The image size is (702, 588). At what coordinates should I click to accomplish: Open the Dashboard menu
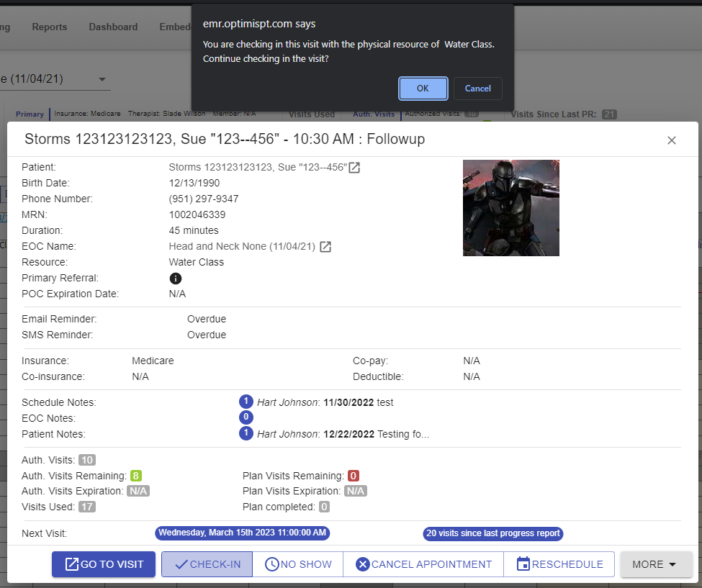113,27
